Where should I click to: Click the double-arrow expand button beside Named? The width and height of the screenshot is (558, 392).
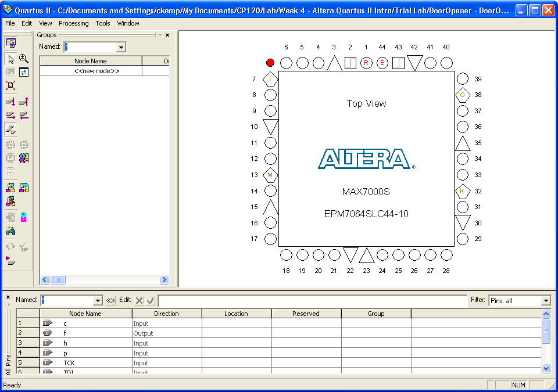tap(110, 301)
